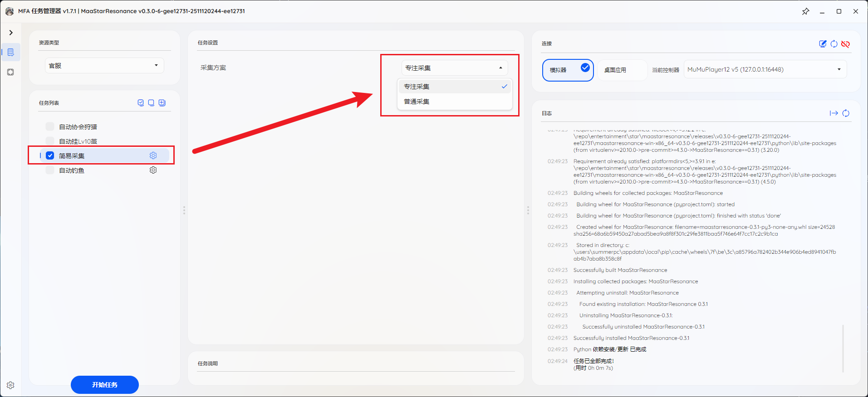This screenshot has width=868, height=397.
Task: Click the log panel vertical scrollbar
Action: coord(843,348)
